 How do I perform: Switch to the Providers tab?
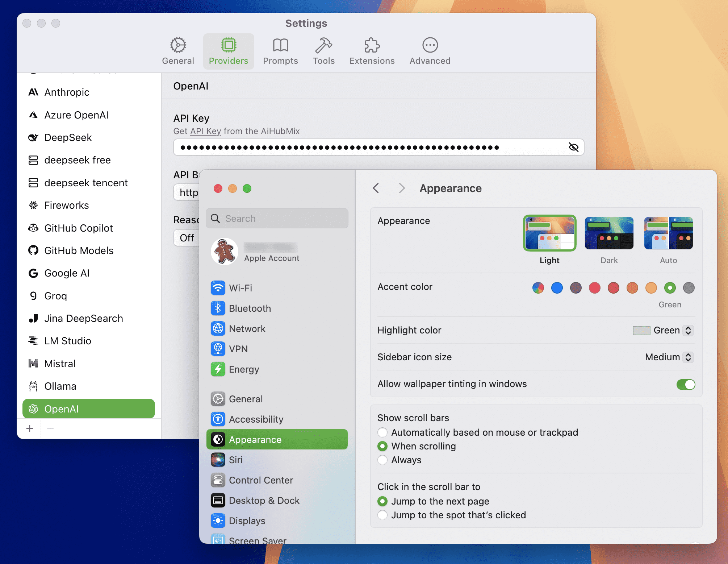pos(229,51)
